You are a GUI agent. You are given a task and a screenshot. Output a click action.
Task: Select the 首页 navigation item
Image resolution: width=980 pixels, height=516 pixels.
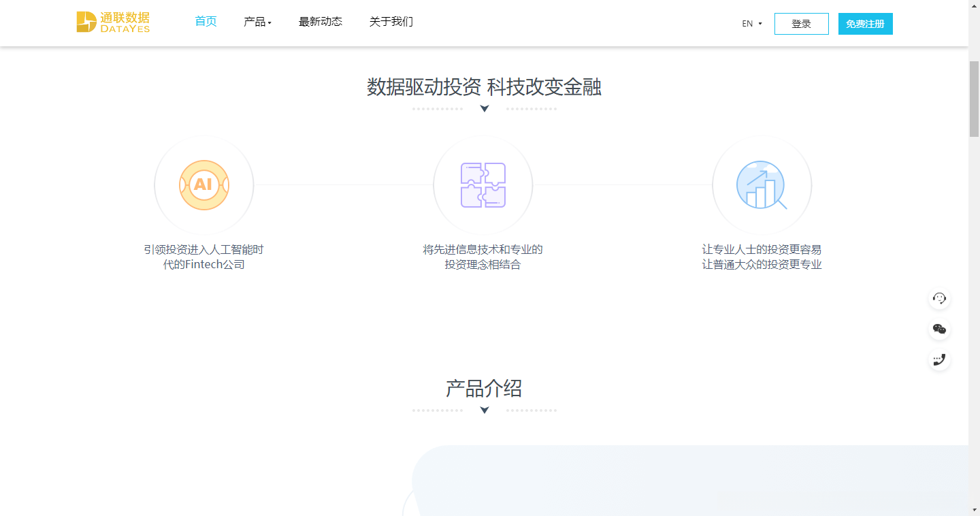click(x=206, y=22)
